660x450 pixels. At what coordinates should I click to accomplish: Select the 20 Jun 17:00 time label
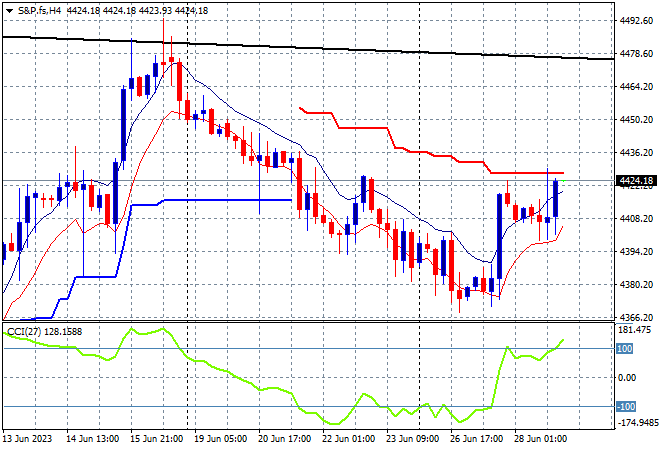click(x=285, y=439)
